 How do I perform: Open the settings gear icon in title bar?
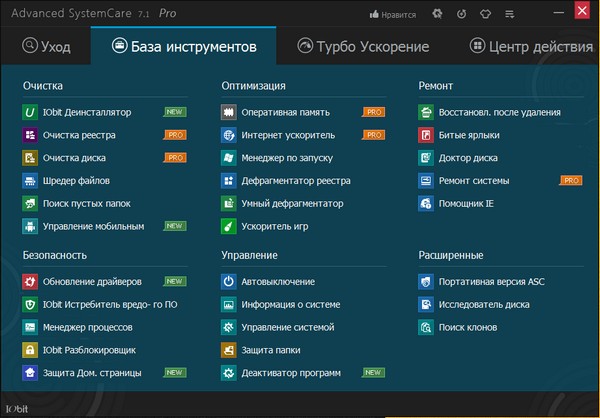pyautogui.click(x=437, y=15)
